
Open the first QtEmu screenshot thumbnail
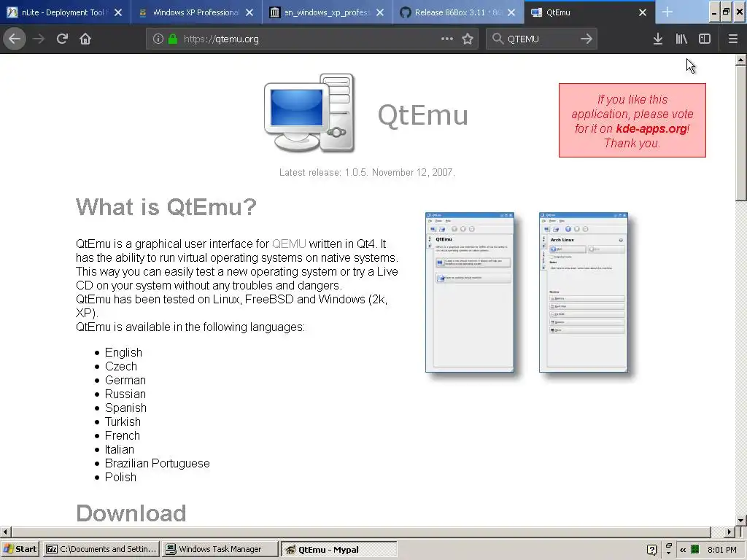click(x=470, y=292)
